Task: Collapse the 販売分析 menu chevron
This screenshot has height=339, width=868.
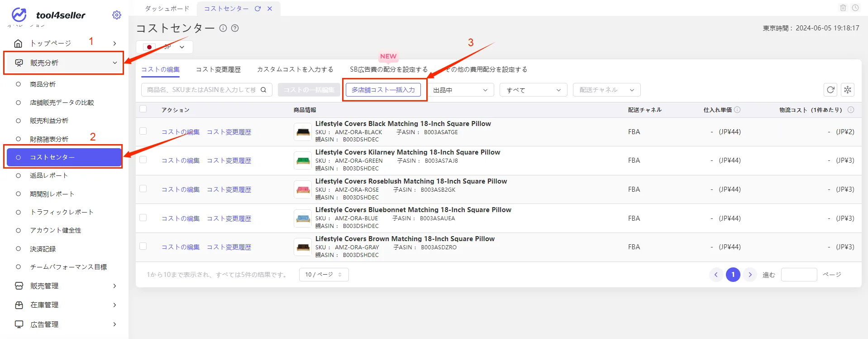Action: 115,63
